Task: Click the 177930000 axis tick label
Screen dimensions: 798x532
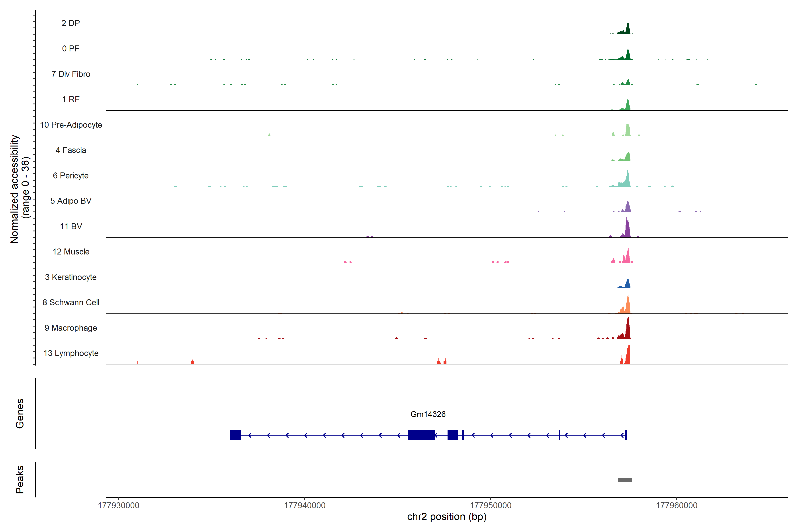Action: point(118,506)
